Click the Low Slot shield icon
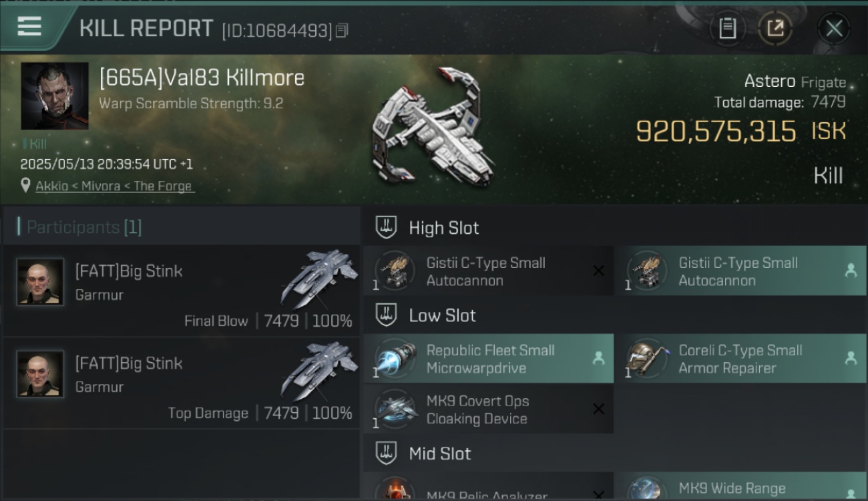This screenshot has height=501, width=868. coord(386,315)
